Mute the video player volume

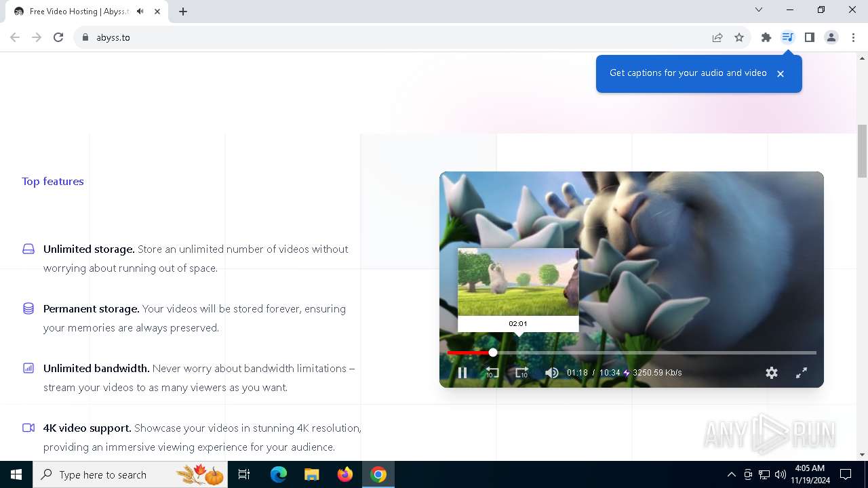pos(551,373)
